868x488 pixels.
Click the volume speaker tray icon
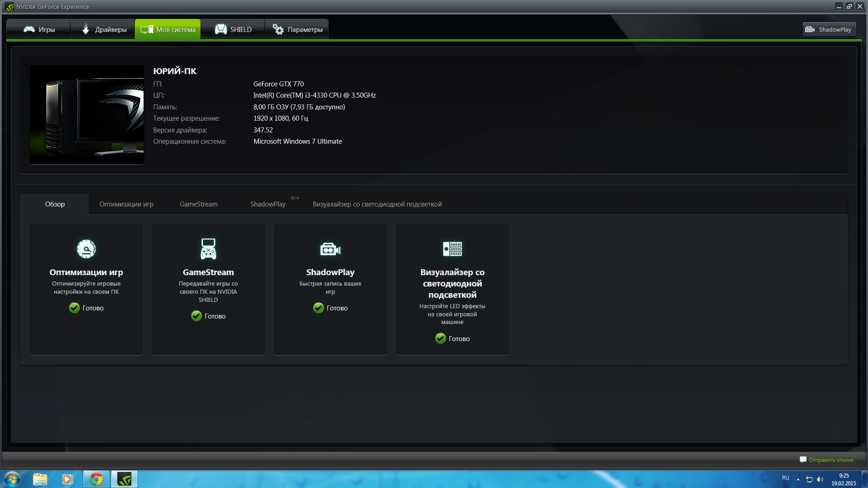[x=820, y=479]
